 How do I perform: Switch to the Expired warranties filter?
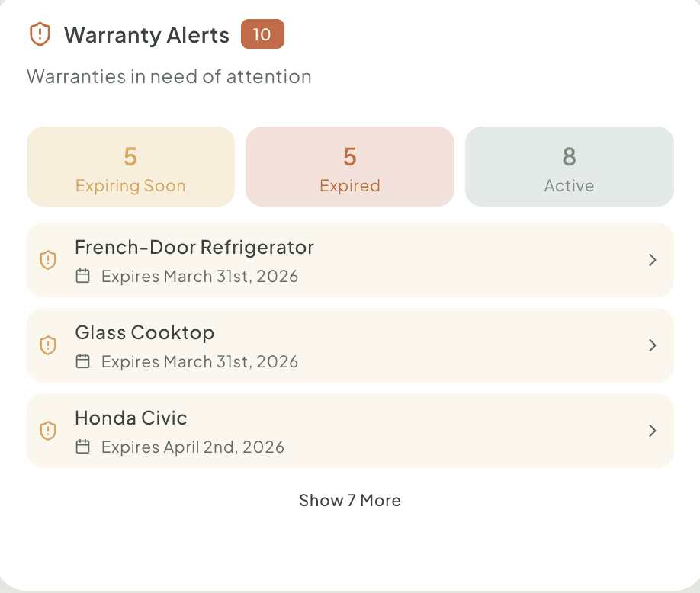click(349, 166)
